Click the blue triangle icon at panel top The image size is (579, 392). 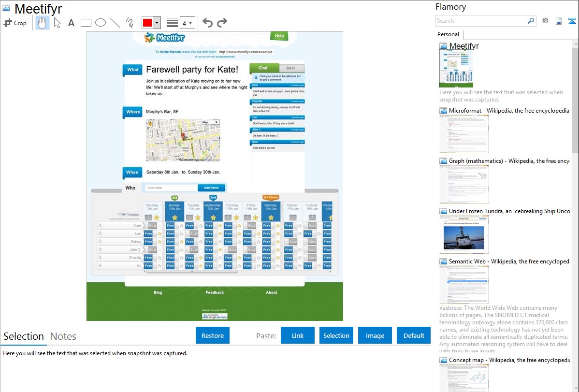(572, 21)
